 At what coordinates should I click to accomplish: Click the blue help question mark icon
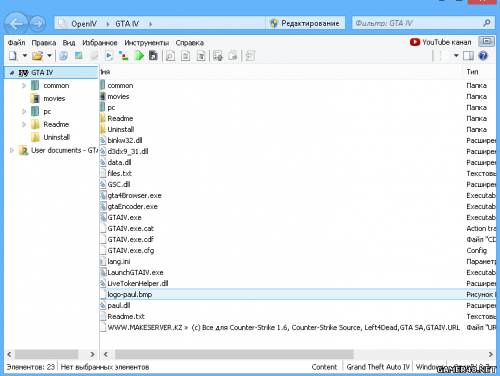coord(483,56)
